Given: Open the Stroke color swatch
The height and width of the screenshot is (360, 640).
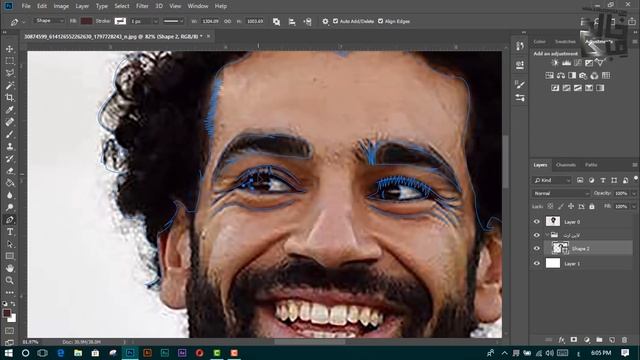Looking at the screenshot, I should 120,21.
